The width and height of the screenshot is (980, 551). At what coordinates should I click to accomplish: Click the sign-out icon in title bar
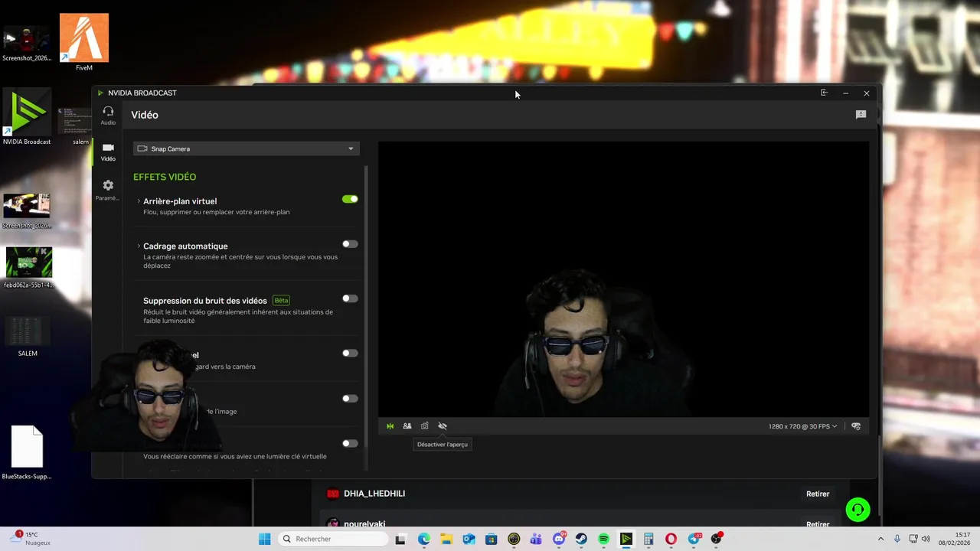(824, 93)
